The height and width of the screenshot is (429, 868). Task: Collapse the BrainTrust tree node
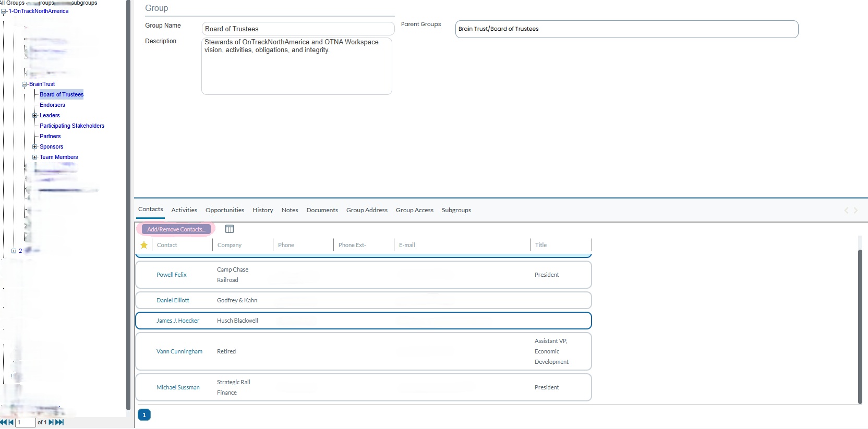24,84
